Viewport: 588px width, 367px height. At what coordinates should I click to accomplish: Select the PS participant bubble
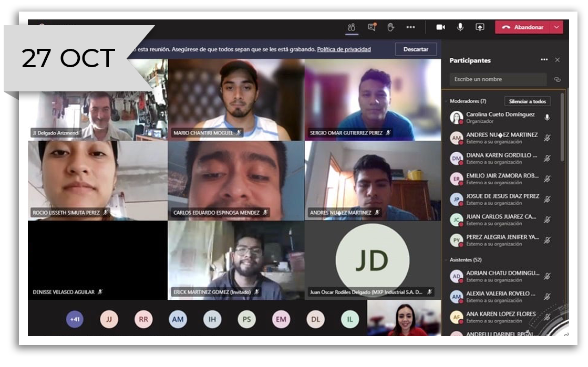(246, 319)
